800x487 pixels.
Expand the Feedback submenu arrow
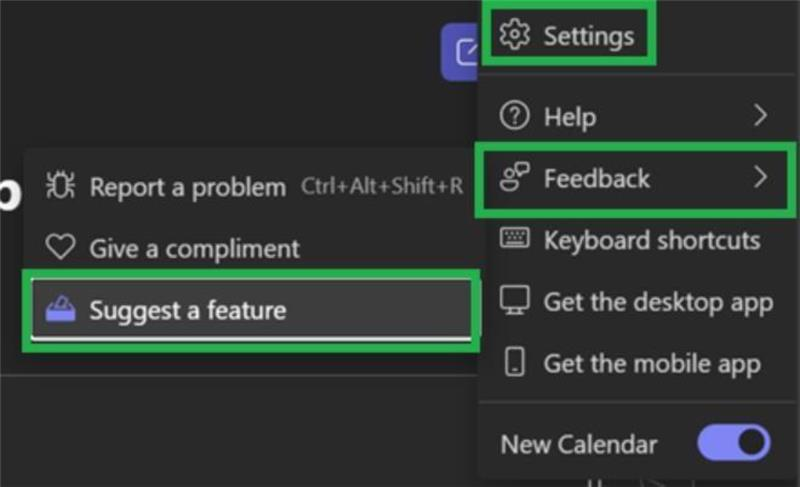(x=761, y=177)
